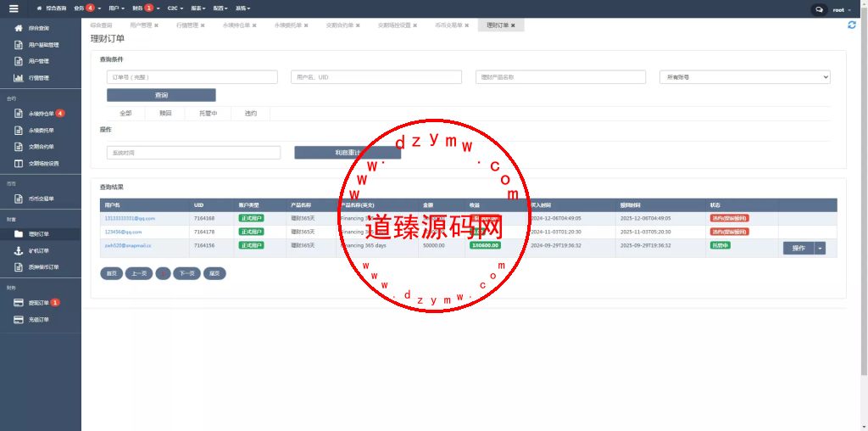The height and width of the screenshot is (431, 868).
Task: Open user link 123456@qq.com
Action: click(123, 232)
